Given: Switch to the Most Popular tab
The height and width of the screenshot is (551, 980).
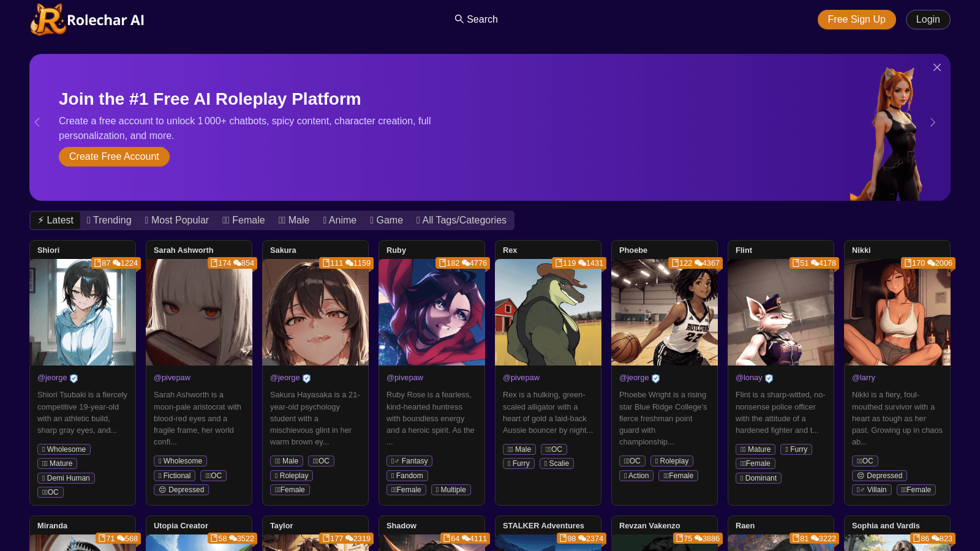Looking at the screenshot, I should click(x=177, y=220).
